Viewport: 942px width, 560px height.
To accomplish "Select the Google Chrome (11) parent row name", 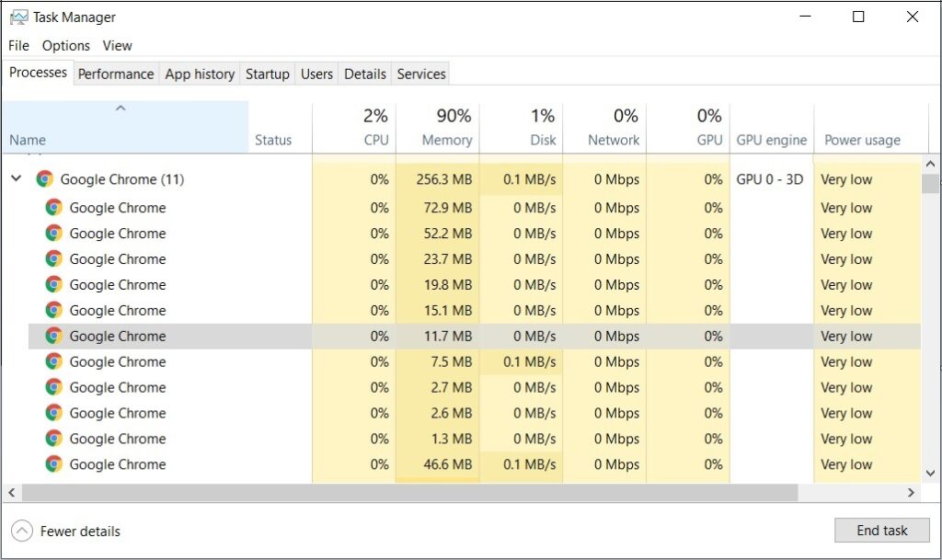I will point(122,179).
